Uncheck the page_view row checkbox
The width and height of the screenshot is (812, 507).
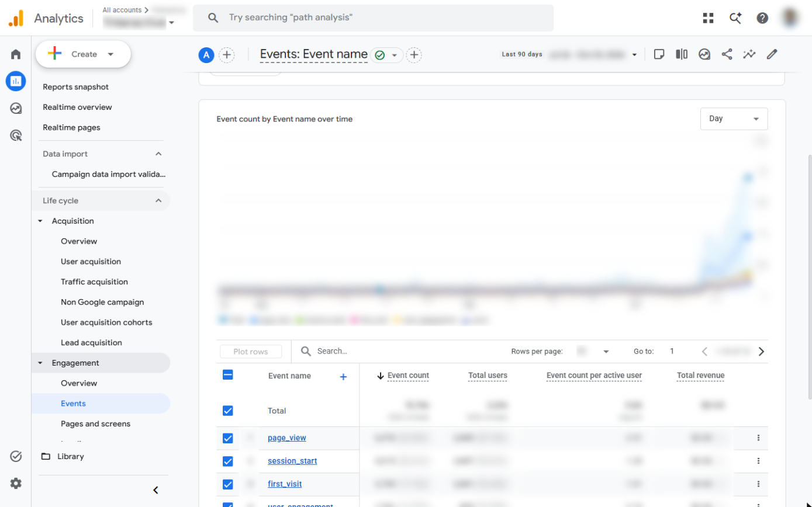click(x=228, y=438)
